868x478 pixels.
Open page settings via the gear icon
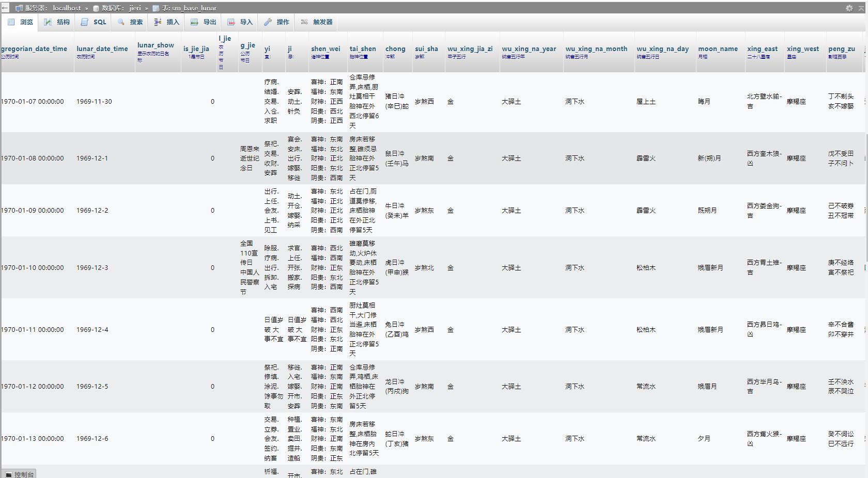tap(849, 8)
